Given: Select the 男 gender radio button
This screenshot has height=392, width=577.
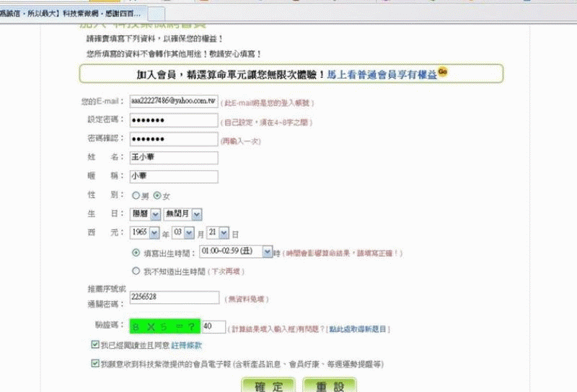Looking at the screenshot, I should click(135, 195).
